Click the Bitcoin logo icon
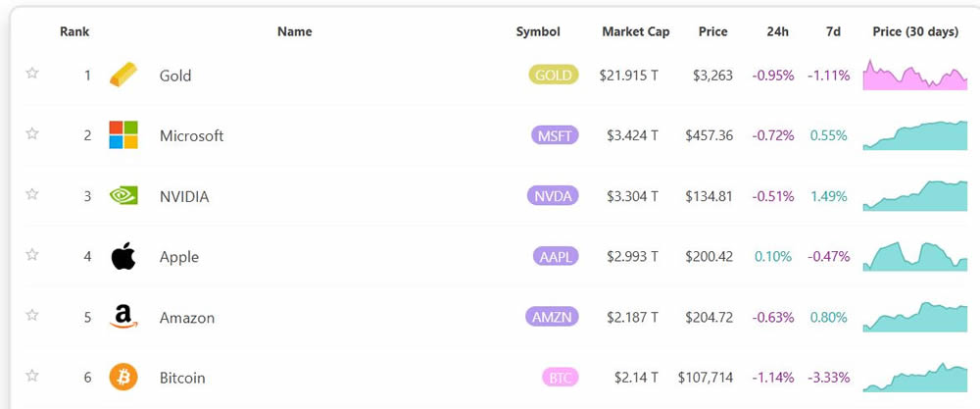 [x=123, y=377]
